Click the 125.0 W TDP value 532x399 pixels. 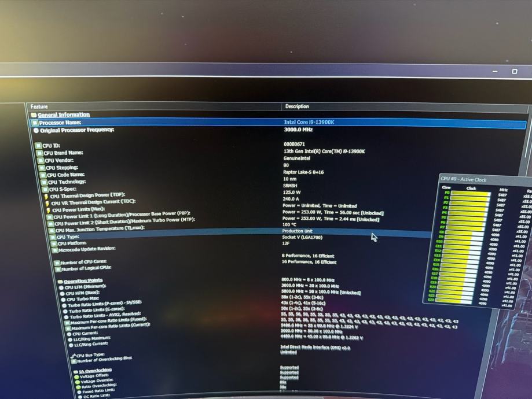point(292,192)
